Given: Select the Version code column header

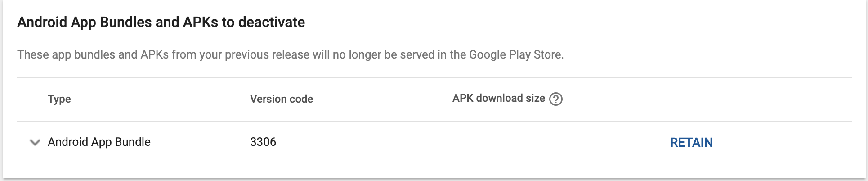Looking at the screenshot, I should [x=281, y=99].
